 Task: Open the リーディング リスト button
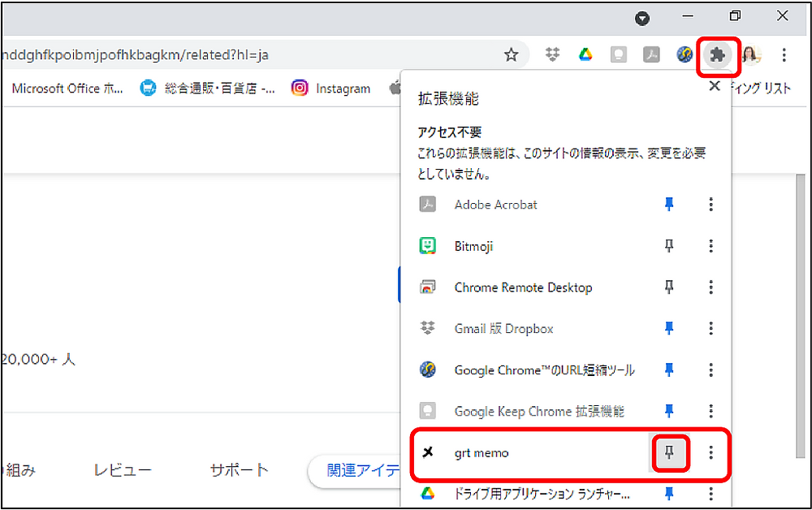(762, 89)
